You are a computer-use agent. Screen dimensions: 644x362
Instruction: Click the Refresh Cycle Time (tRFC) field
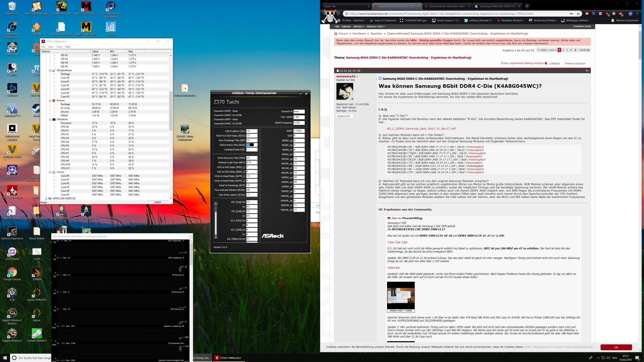pyautogui.click(x=252, y=162)
